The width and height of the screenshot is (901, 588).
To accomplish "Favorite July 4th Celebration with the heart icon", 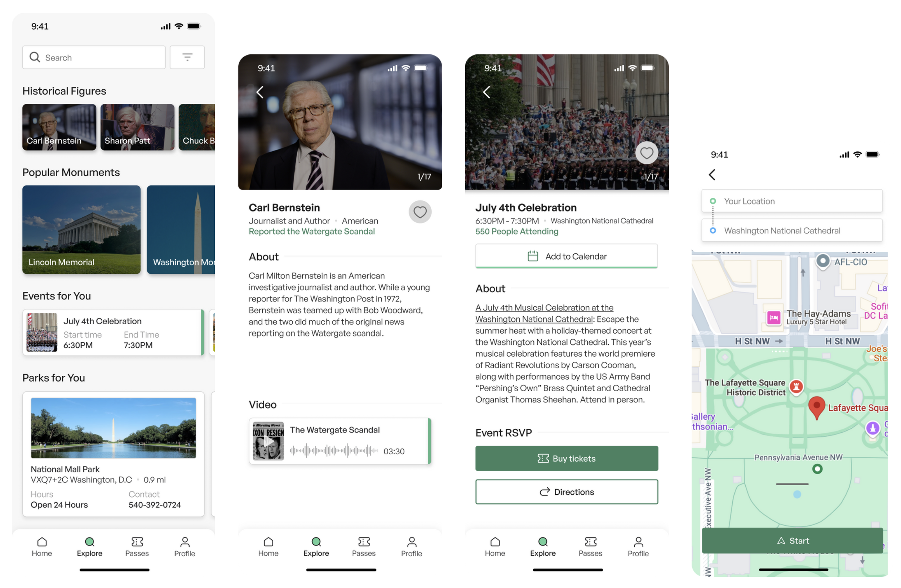I will point(647,153).
